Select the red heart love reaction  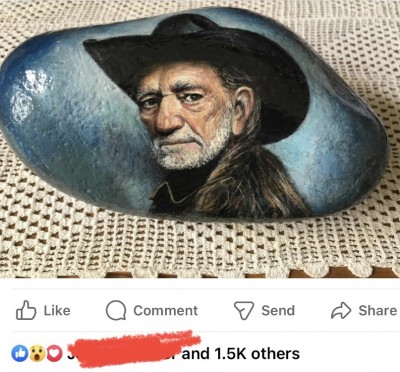pyautogui.click(x=54, y=354)
